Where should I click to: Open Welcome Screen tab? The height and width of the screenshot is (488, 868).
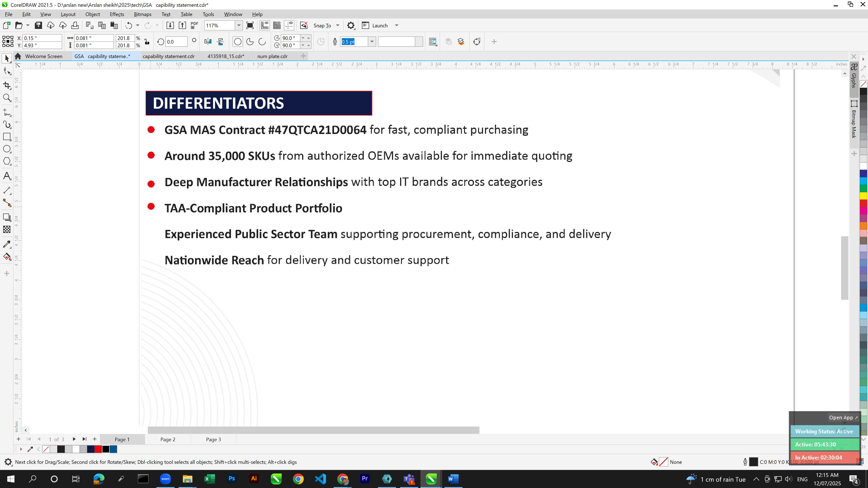click(x=43, y=56)
